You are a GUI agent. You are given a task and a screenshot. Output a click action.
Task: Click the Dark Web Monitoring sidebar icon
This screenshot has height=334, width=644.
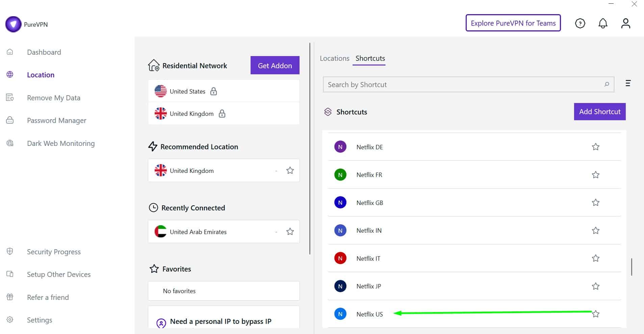tap(10, 143)
